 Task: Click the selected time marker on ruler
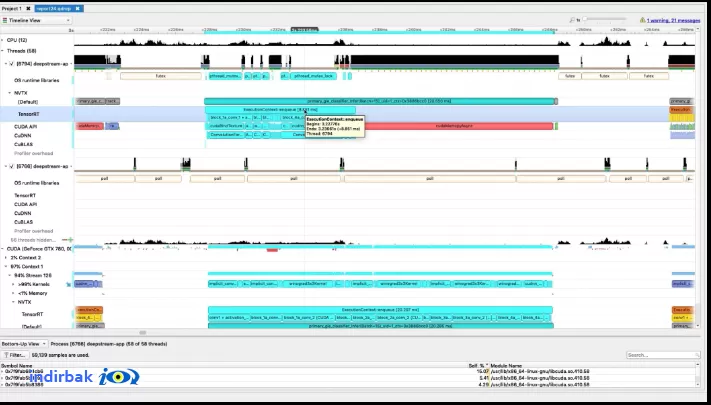304,29
